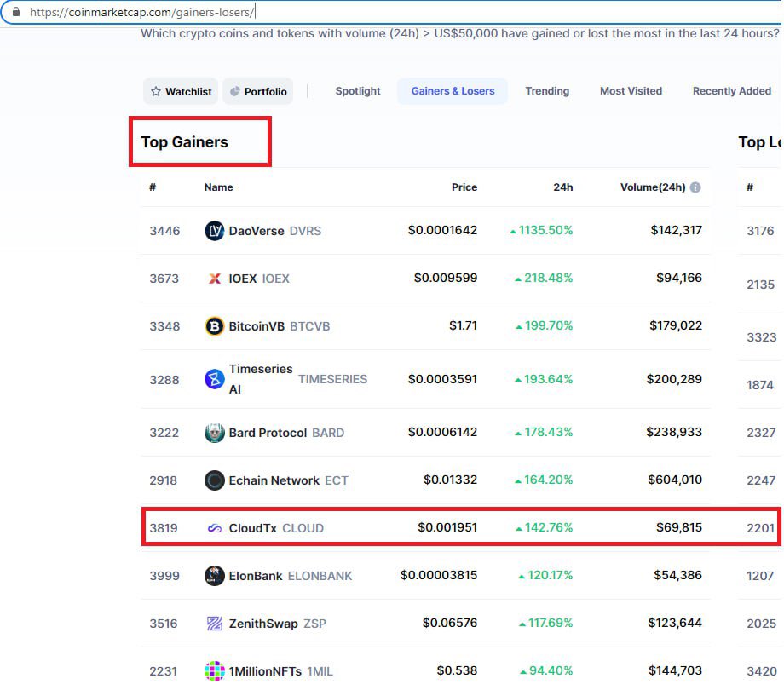Image resolution: width=784 pixels, height=690 pixels.
Task: Click rank 3176 in Top Losers table
Action: click(x=760, y=231)
